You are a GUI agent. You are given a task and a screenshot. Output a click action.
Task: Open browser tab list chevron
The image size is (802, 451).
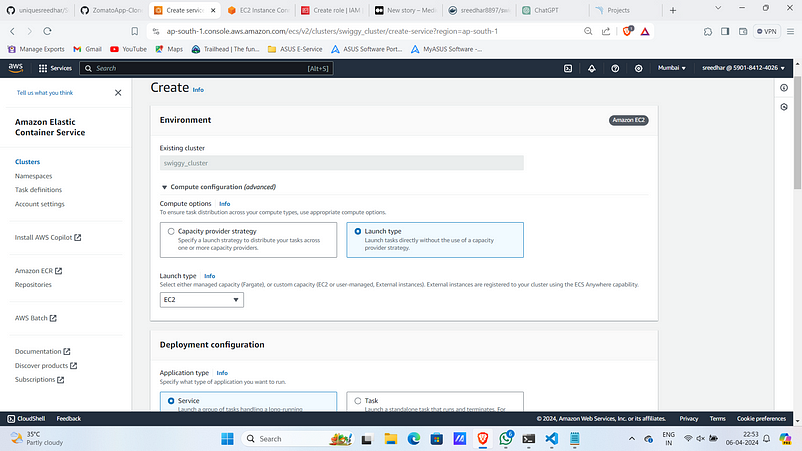(x=718, y=9)
